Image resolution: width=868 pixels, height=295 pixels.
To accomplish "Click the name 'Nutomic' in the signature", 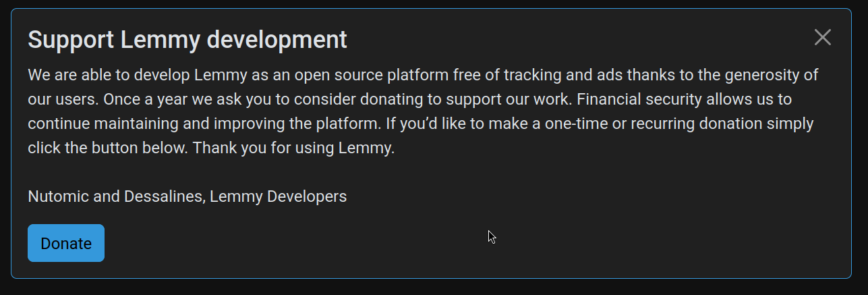I will pyautogui.click(x=57, y=196).
